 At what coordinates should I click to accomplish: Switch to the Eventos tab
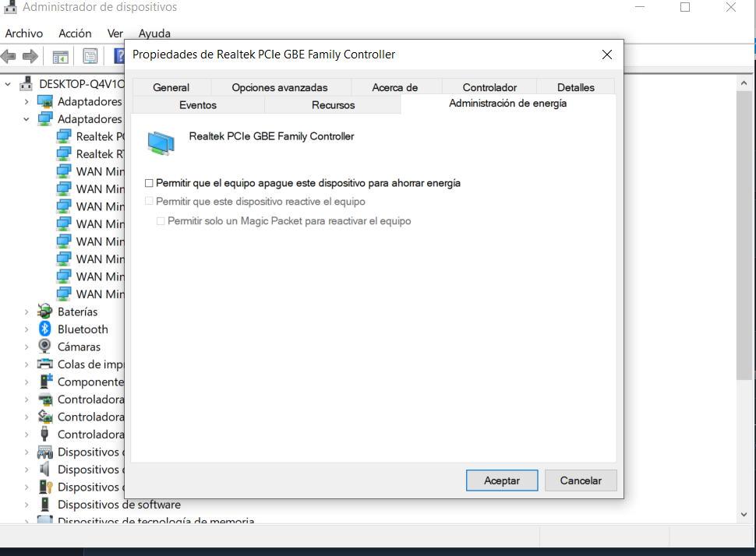click(198, 104)
